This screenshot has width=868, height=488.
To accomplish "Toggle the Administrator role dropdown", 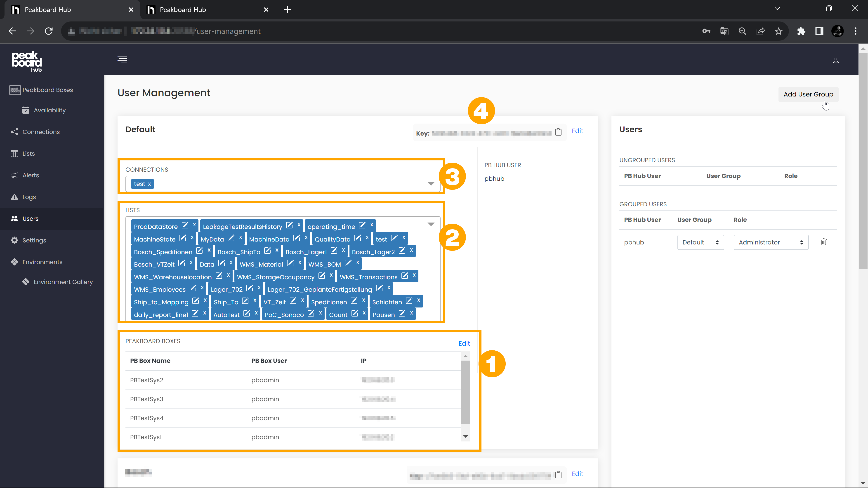I will click(x=771, y=242).
